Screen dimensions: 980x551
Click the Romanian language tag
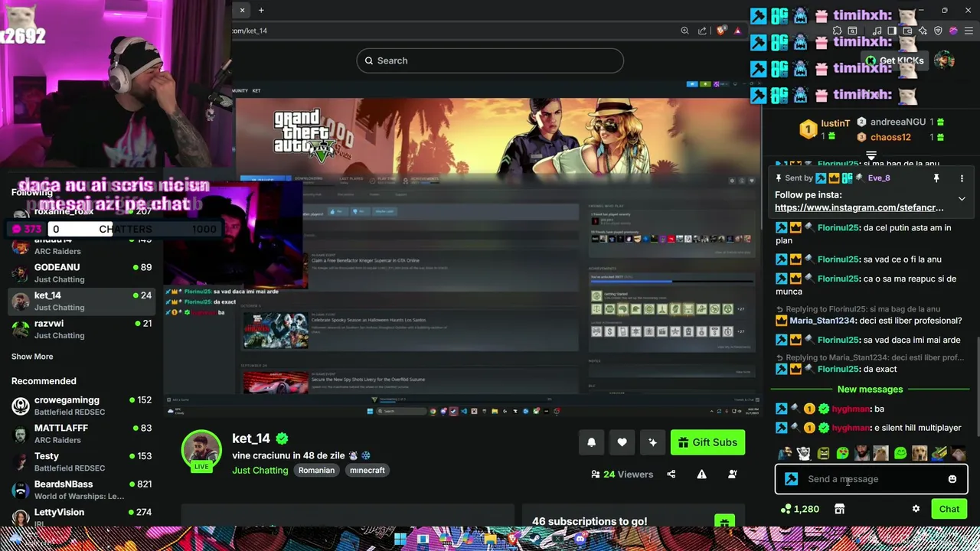tap(316, 470)
